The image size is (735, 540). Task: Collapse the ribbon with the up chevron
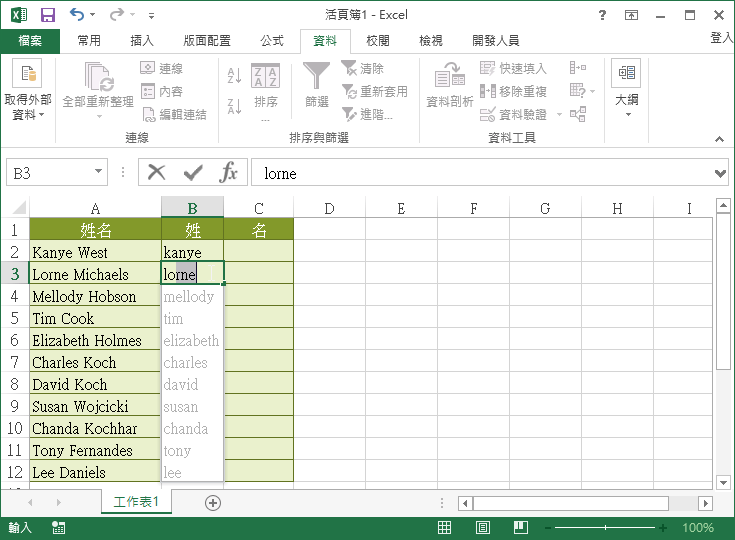click(720, 139)
